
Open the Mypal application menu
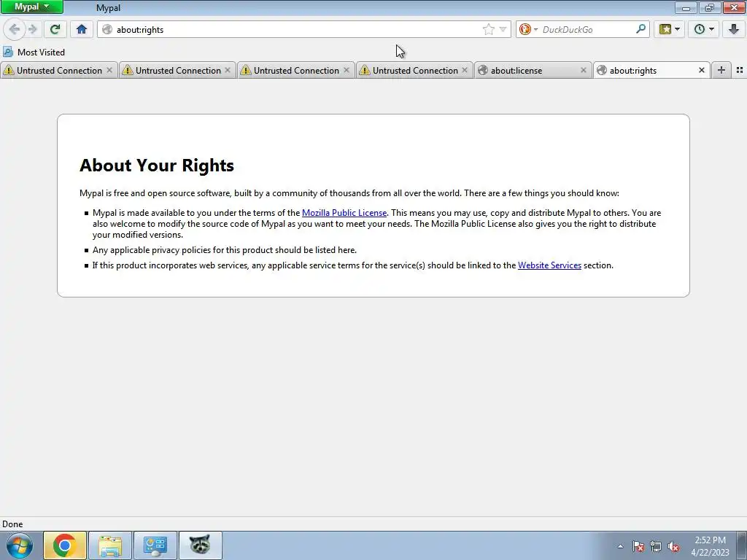tap(31, 7)
